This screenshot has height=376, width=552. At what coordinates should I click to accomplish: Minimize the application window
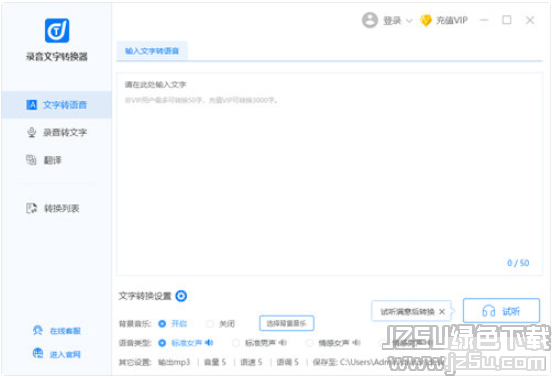484,20
